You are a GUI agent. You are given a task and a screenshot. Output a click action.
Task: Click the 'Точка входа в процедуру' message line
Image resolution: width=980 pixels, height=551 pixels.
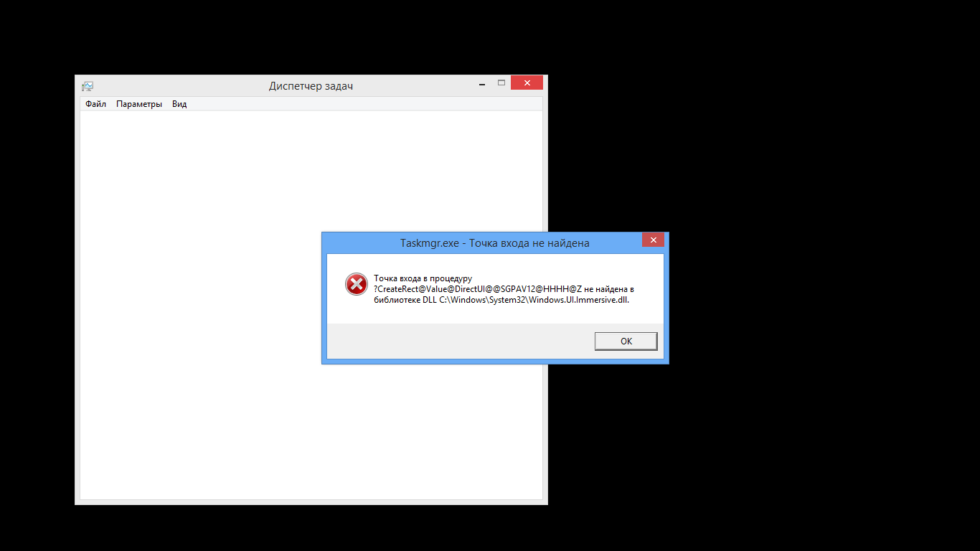click(423, 278)
